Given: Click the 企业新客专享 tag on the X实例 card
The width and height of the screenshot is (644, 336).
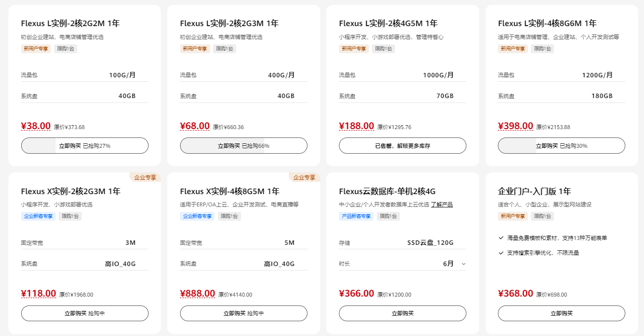Looking at the screenshot, I should pyautogui.click(x=38, y=216).
